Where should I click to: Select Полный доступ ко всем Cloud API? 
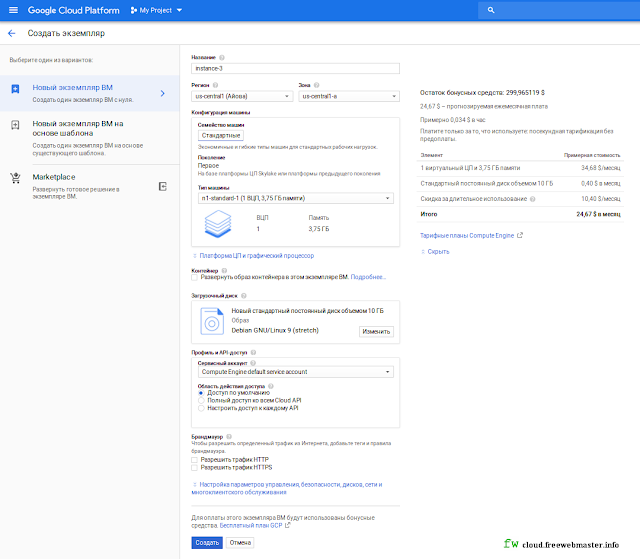(x=201, y=401)
